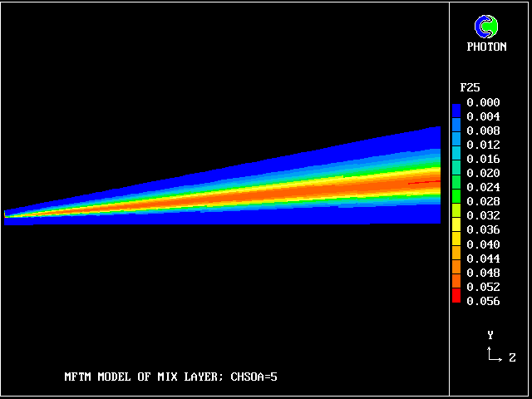Select the yellow swatch beside 0.036

[456, 229]
